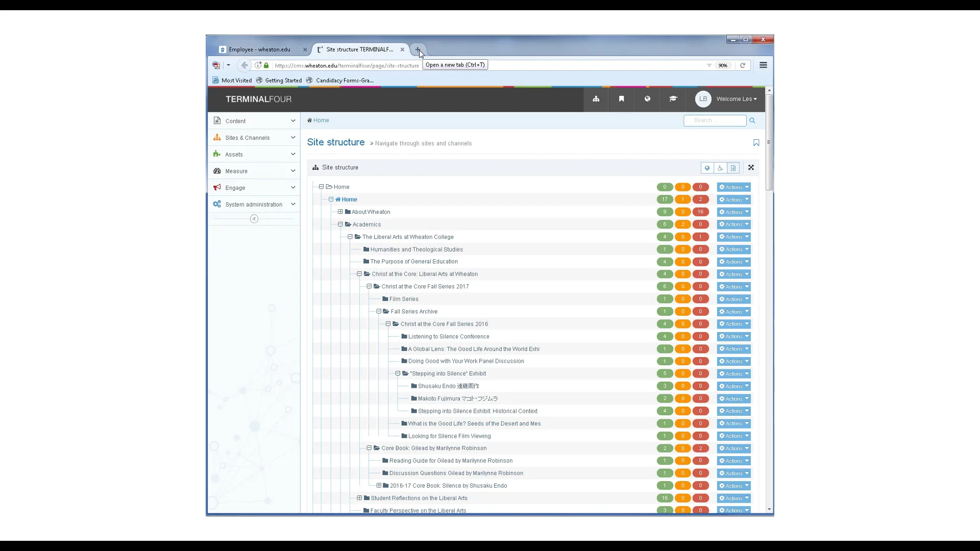Click the search magnifier icon beside the search box
The height and width of the screenshot is (551, 980).
(752, 120)
